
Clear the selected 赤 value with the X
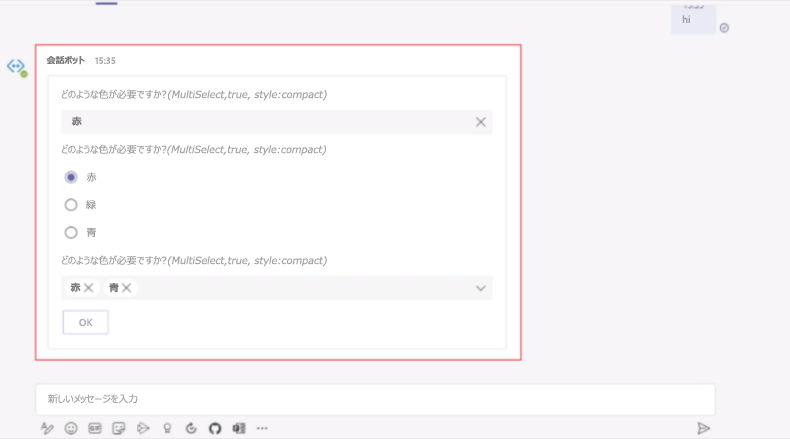point(481,122)
